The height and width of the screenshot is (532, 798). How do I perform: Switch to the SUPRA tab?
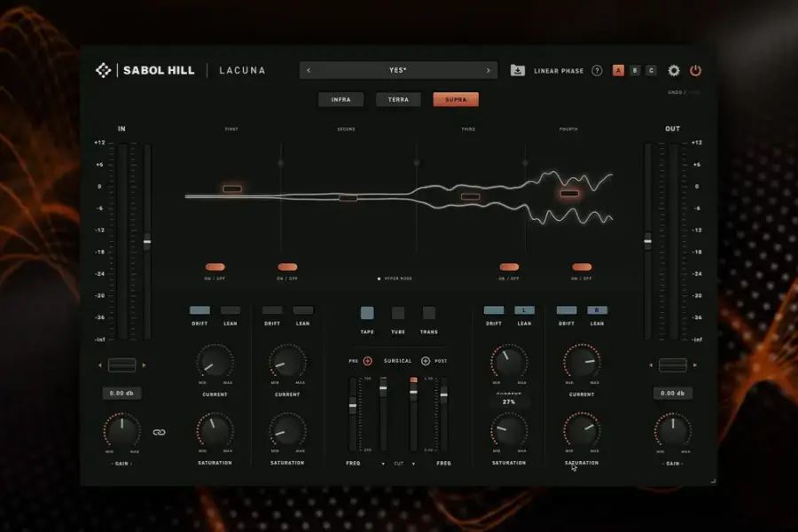[x=456, y=99]
